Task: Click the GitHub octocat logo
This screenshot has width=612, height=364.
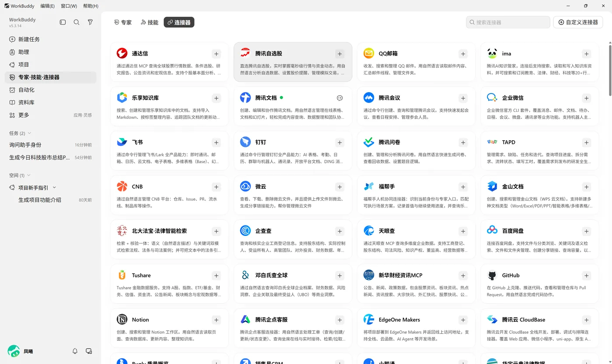Action: pos(492,275)
